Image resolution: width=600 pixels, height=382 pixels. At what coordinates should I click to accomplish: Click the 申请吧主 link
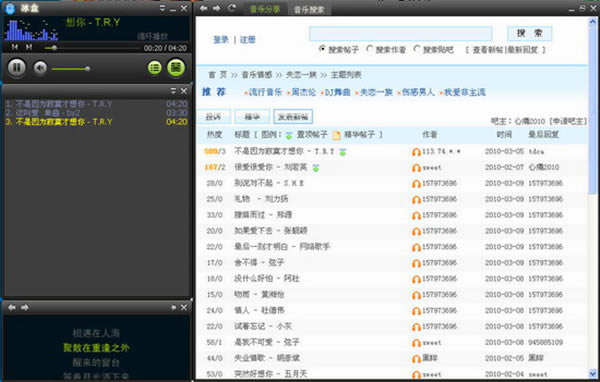click(x=568, y=121)
